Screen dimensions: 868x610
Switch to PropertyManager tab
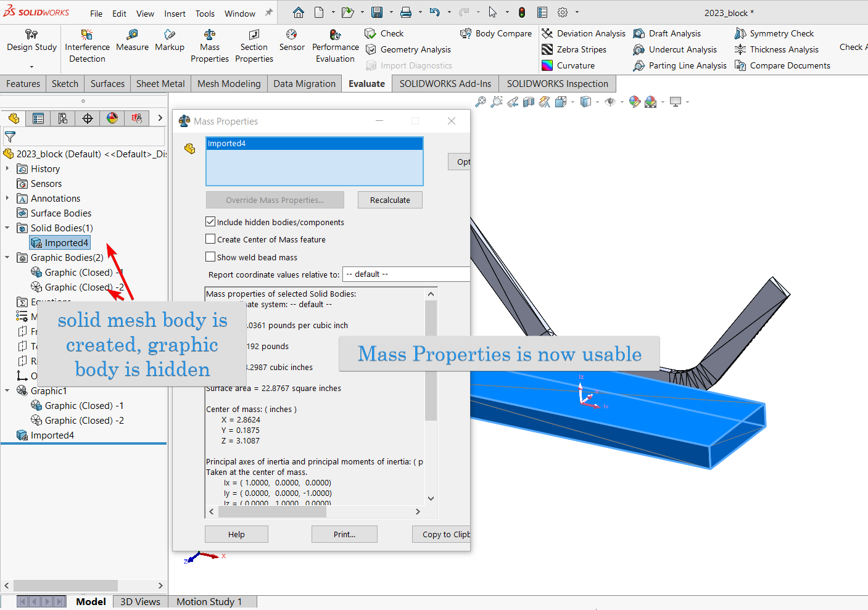(x=38, y=118)
